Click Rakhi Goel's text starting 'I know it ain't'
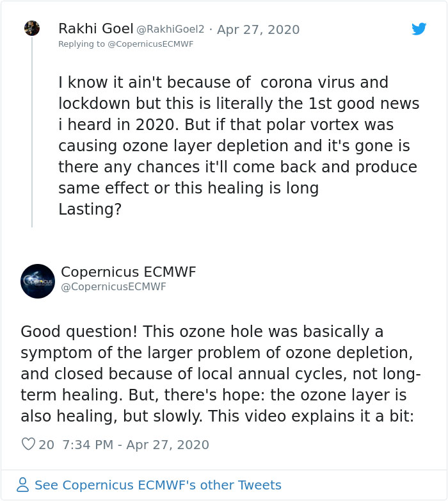 (x=239, y=145)
